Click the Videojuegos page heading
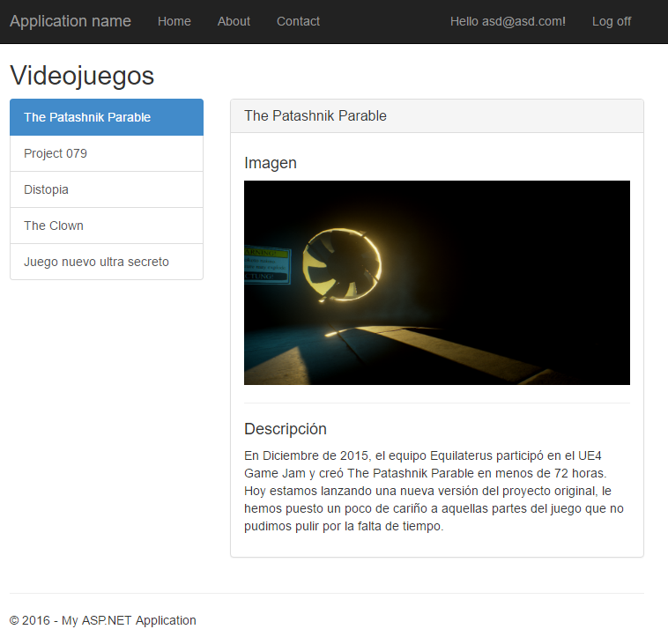The height and width of the screenshot is (644, 668). (82, 76)
